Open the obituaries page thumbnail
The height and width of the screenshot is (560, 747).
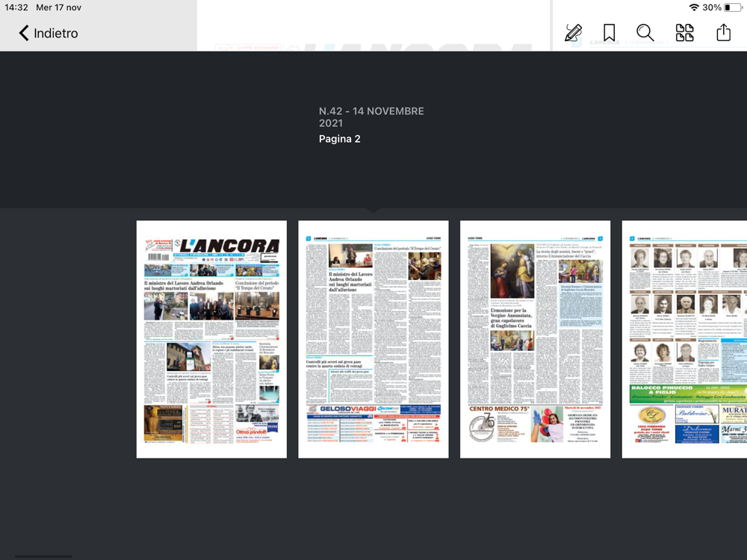[x=684, y=339]
